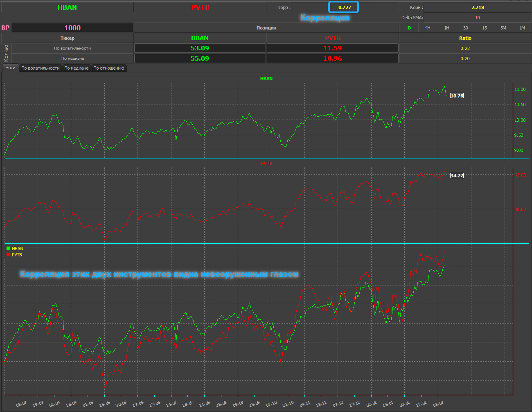Click the По медиане row label
Image resolution: width=532 pixels, height=412 pixels.
coord(72,59)
